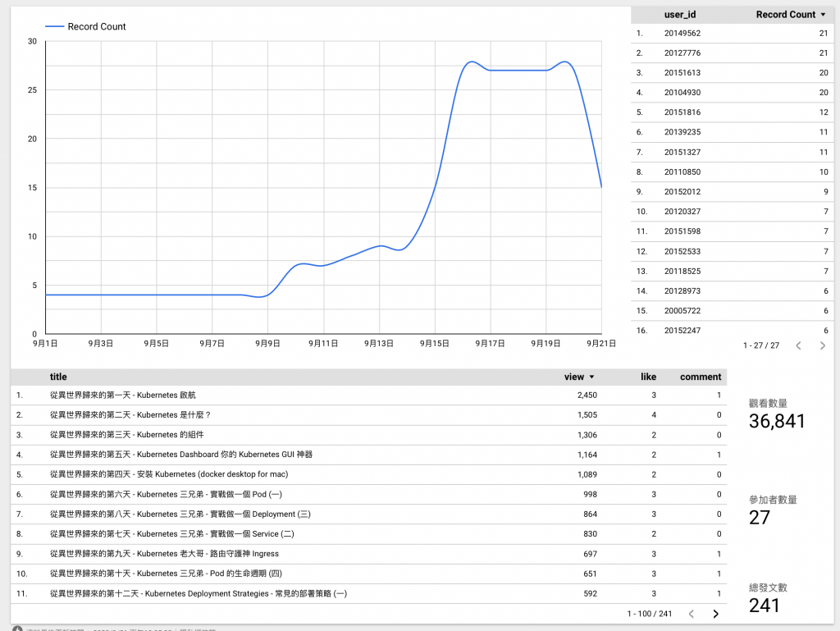
Task: Click the 9月15日 x-axis label
Action: click(435, 343)
